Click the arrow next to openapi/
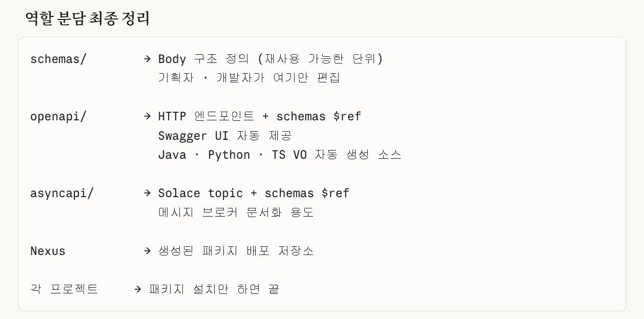Viewport: 644px width, 319px height. (x=147, y=117)
